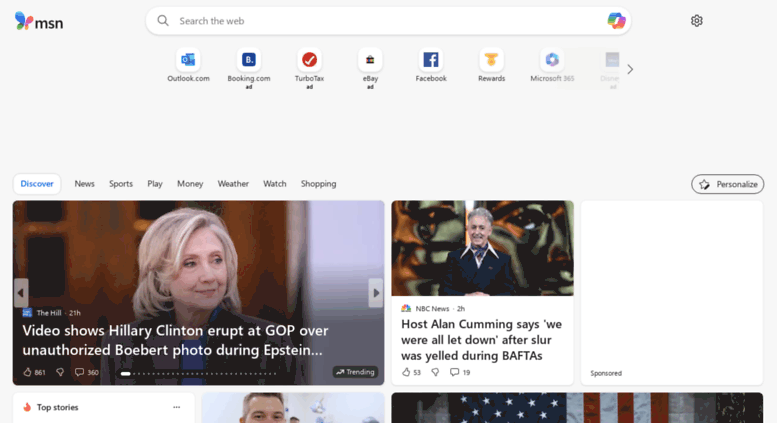Click the Top stories heading
777x423 pixels.
(x=57, y=407)
